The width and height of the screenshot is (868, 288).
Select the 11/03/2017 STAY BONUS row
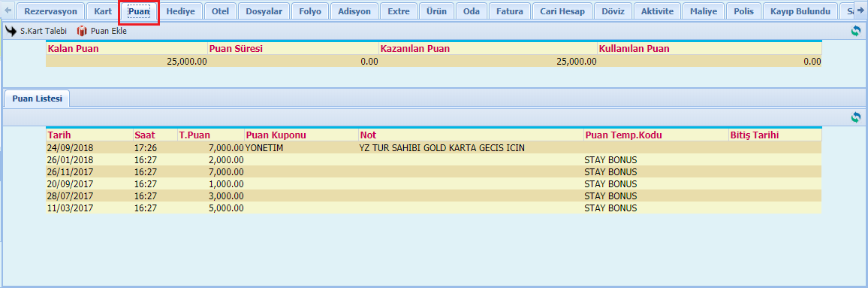[x=433, y=208]
